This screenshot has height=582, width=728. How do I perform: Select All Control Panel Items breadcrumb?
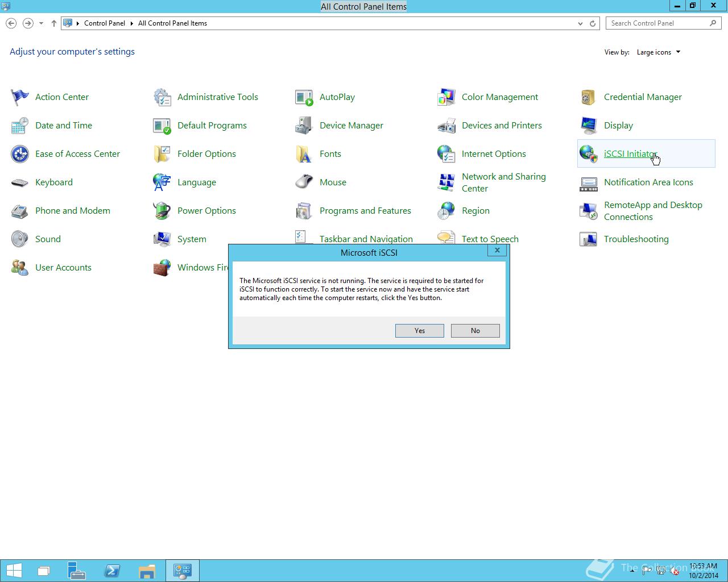tap(172, 23)
